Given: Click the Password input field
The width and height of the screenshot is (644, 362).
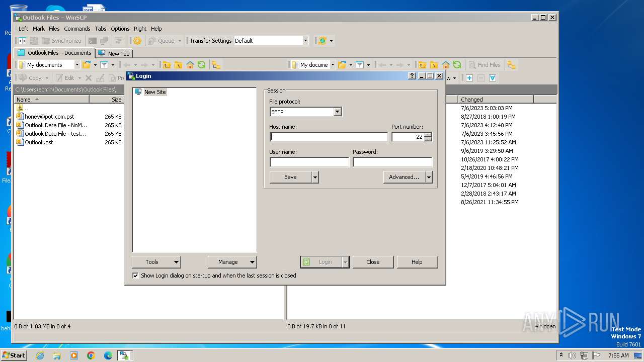Looking at the screenshot, I should click(392, 162).
